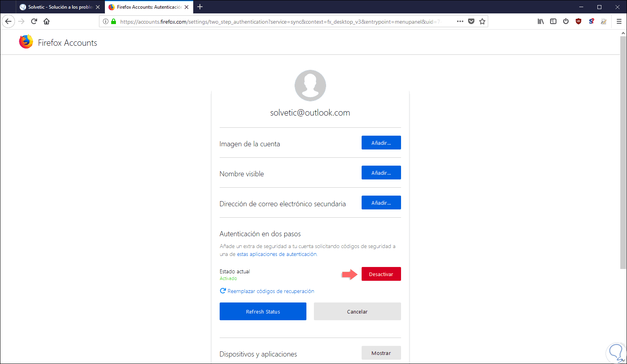Save page to Pocket
Image resolution: width=627 pixels, height=364 pixels.
click(x=471, y=21)
